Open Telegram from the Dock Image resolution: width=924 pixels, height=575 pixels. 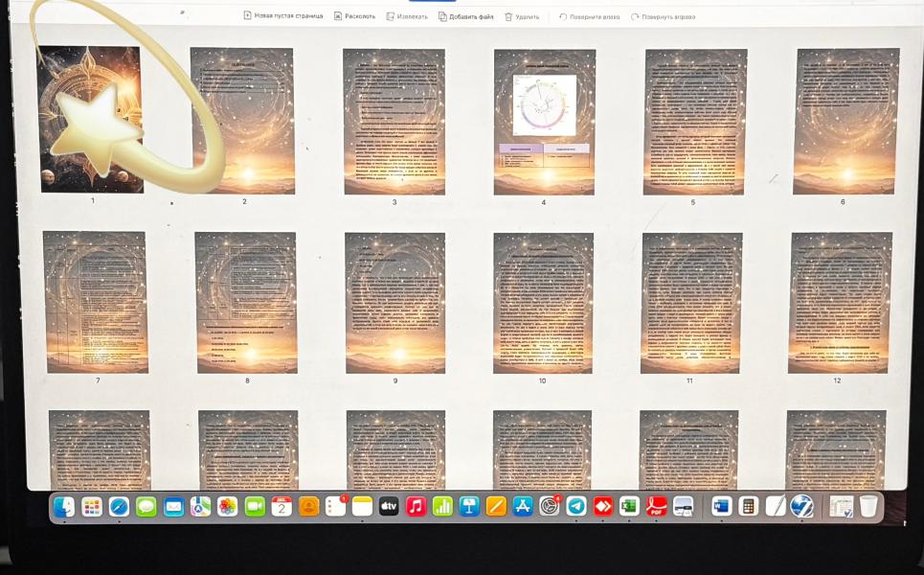click(576, 506)
